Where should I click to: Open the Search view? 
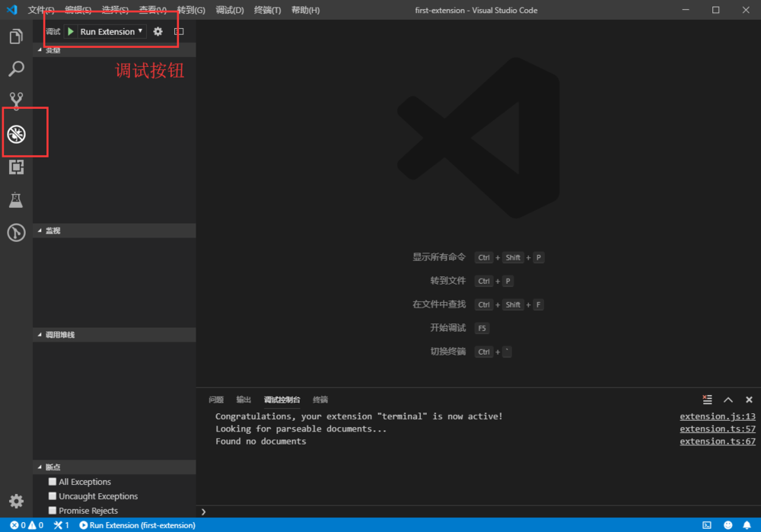pos(16,69)
